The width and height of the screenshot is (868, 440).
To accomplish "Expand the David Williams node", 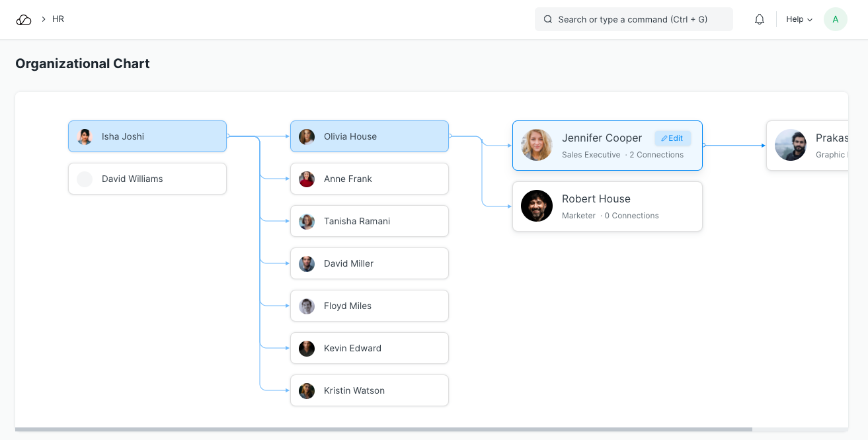I will [147, 179].
